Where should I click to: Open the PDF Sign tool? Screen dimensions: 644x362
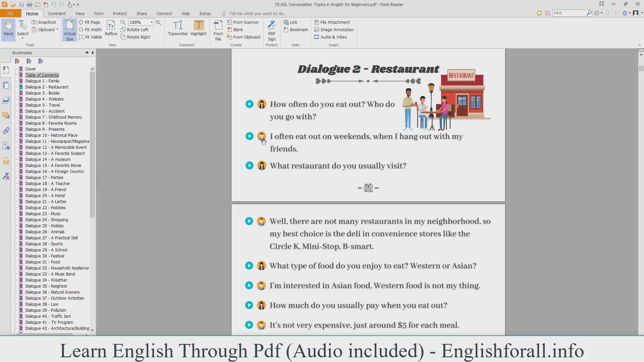pos(272,30)
